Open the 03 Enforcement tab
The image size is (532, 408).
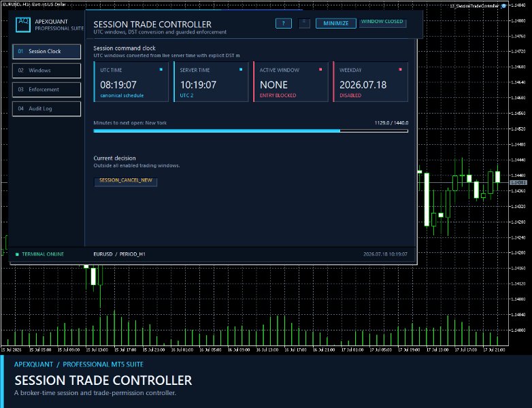(x=46, y=90)
